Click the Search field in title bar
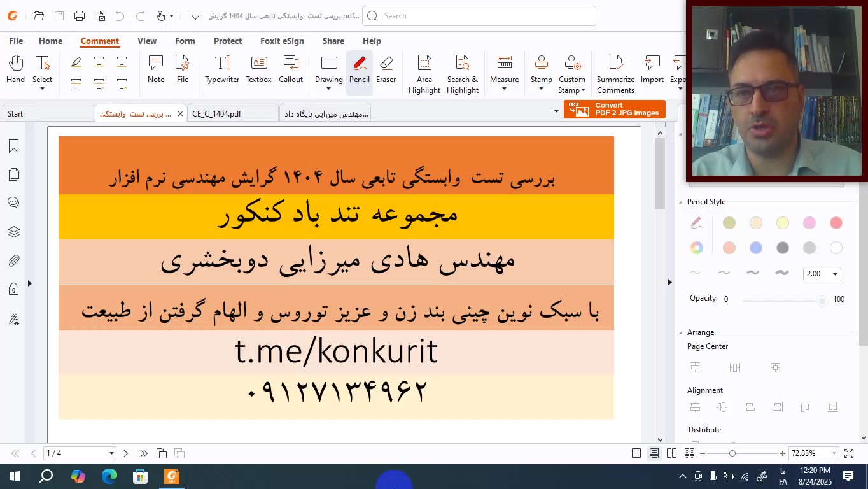The width and height of the screenshot is (868, 489). (x=479, y=16)
